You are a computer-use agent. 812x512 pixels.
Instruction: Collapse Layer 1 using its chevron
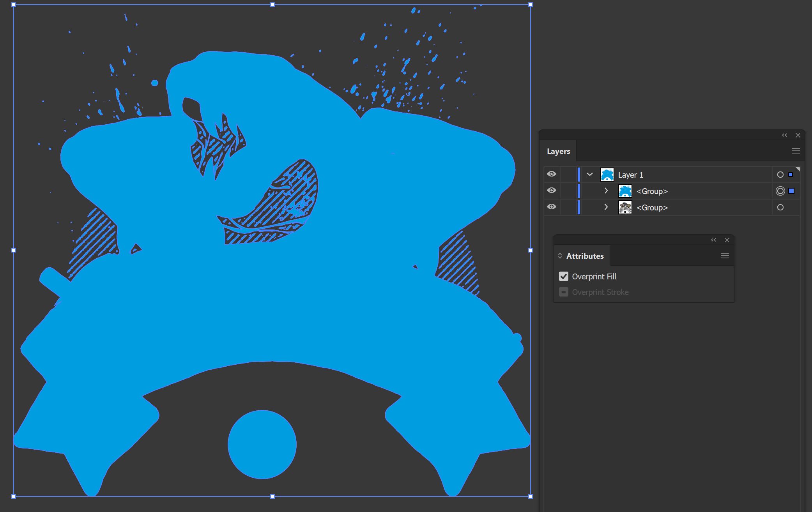(590, 175)
